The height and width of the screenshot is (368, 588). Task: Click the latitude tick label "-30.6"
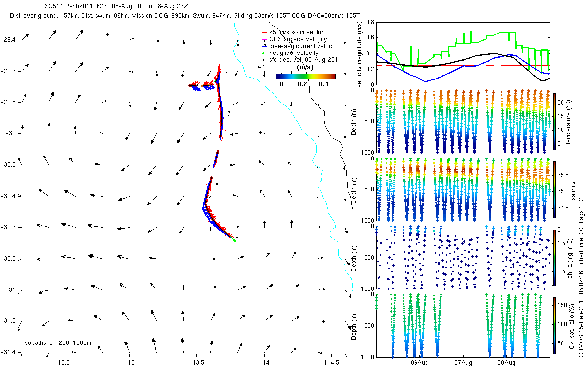point(9,227)
